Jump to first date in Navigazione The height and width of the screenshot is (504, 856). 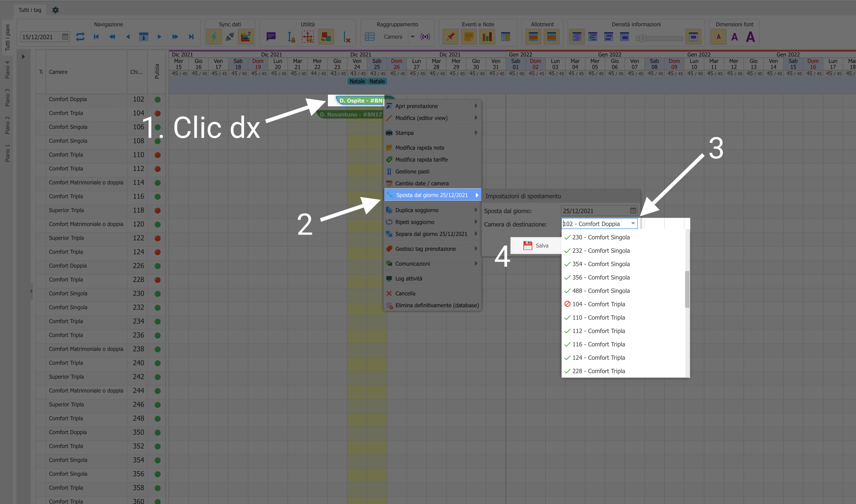tap(96, 37)
